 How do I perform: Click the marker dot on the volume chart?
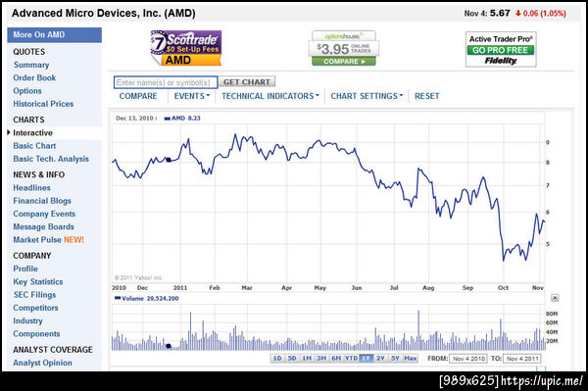point(169,346)
